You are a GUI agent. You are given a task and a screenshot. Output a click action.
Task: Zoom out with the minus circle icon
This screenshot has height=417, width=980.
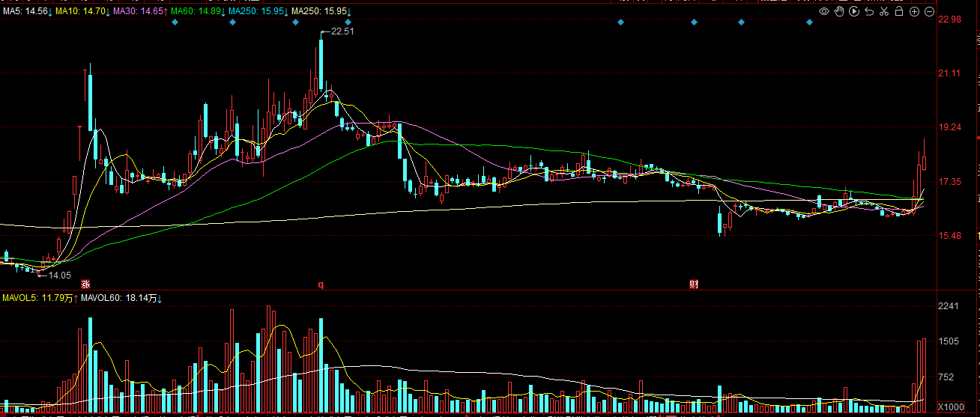click(x=929, y=11)
